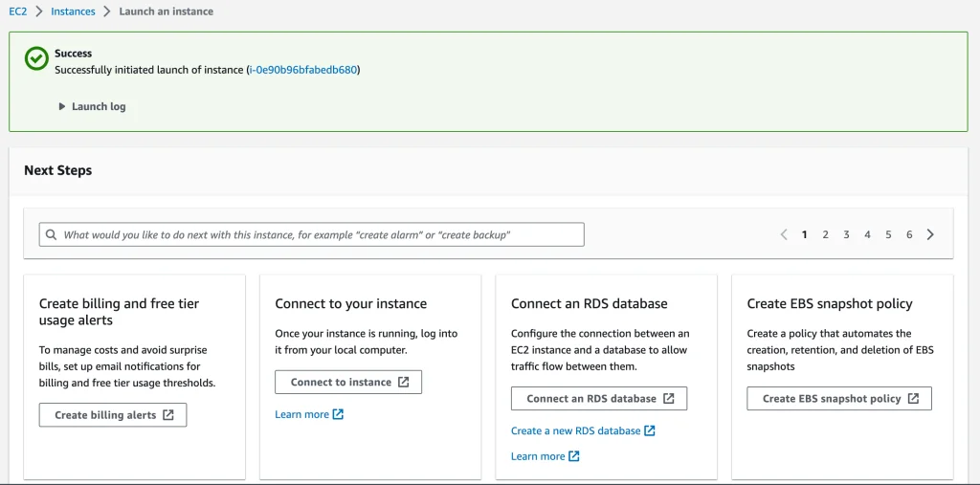Click the Next Steps heading

click(58, 170)
